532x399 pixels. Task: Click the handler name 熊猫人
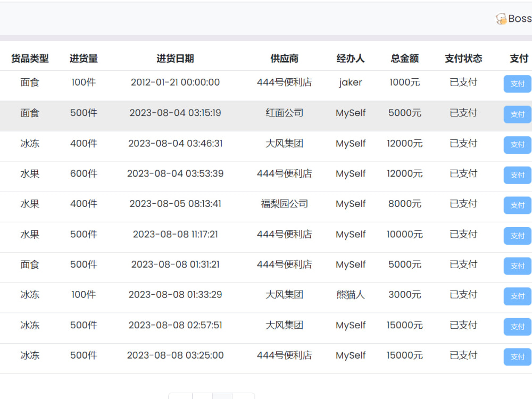351,295
